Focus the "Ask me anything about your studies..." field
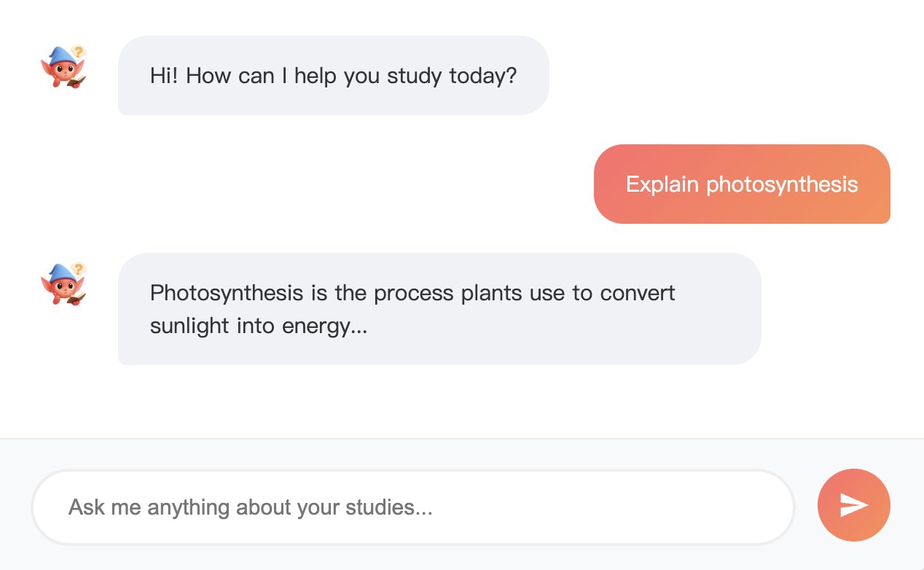The height and width of the screenshot is (570, 924). pos(412,507)
